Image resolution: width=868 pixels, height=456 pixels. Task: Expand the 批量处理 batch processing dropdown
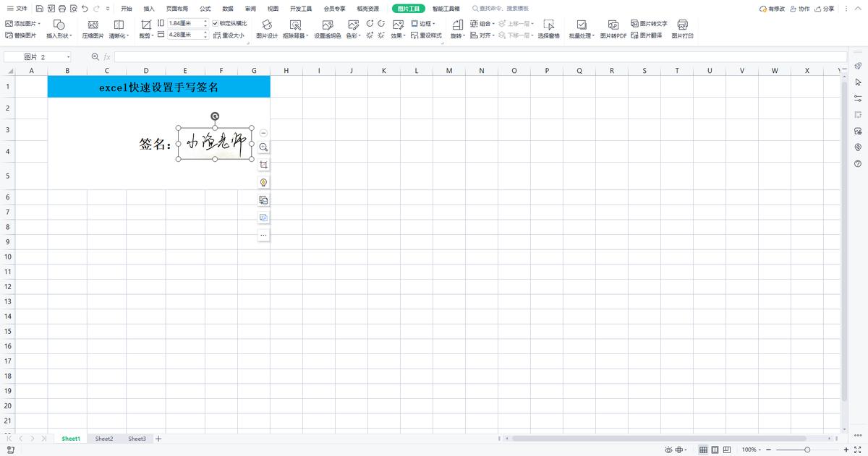click(582, 35)
